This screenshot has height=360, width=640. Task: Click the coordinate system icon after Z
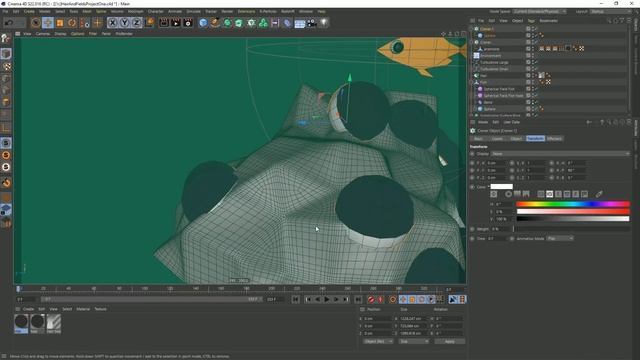pyautogui.click(x=149, y=22)
